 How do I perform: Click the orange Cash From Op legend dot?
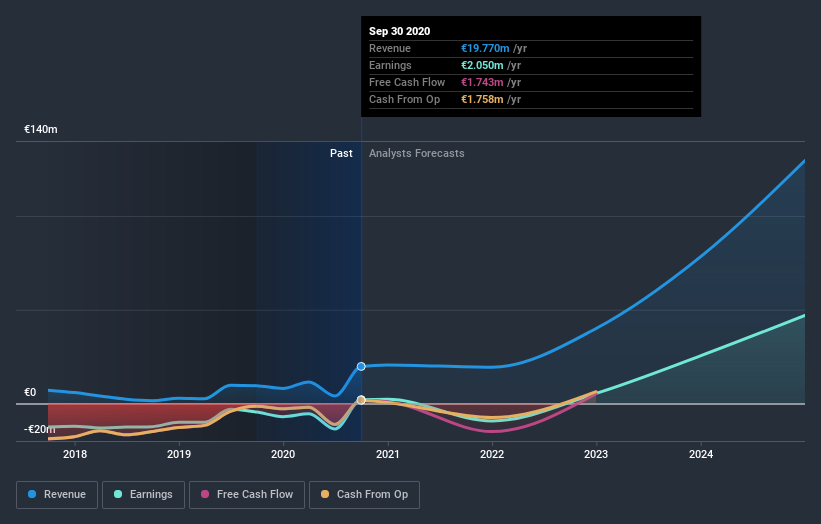(325, 494)
